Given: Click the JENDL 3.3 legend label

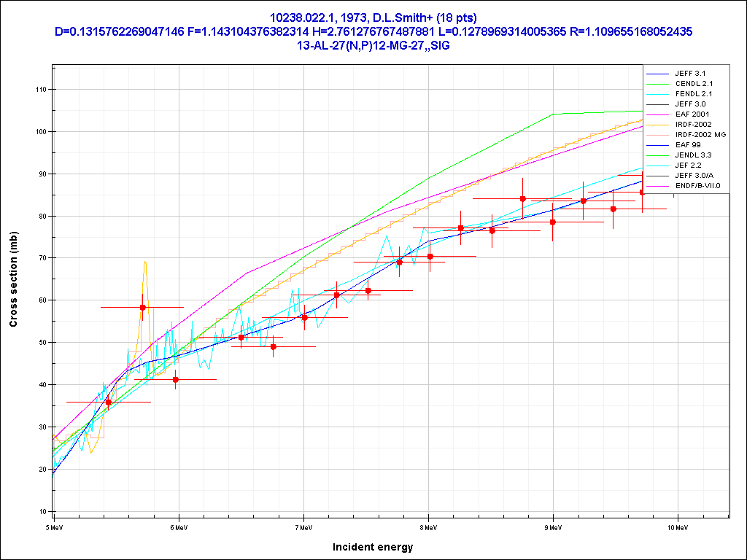Looking at the screenshot, I should (693, 155).
